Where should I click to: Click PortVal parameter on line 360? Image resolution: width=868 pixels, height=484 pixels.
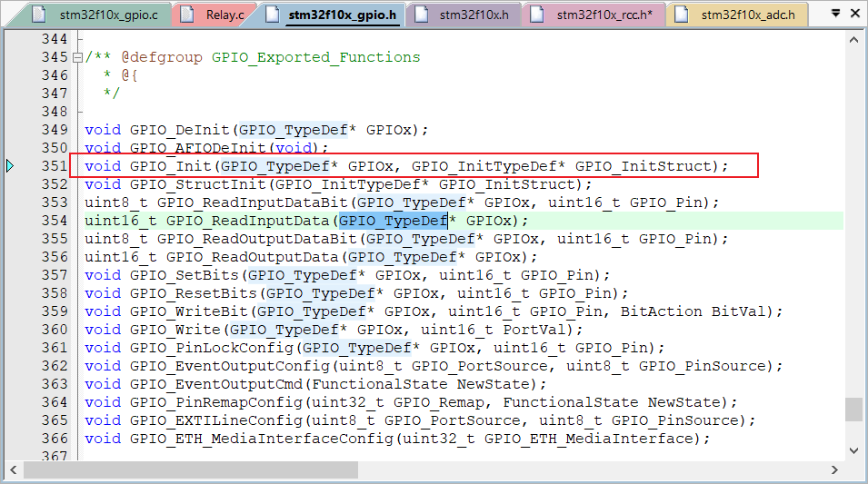point(534,330)
